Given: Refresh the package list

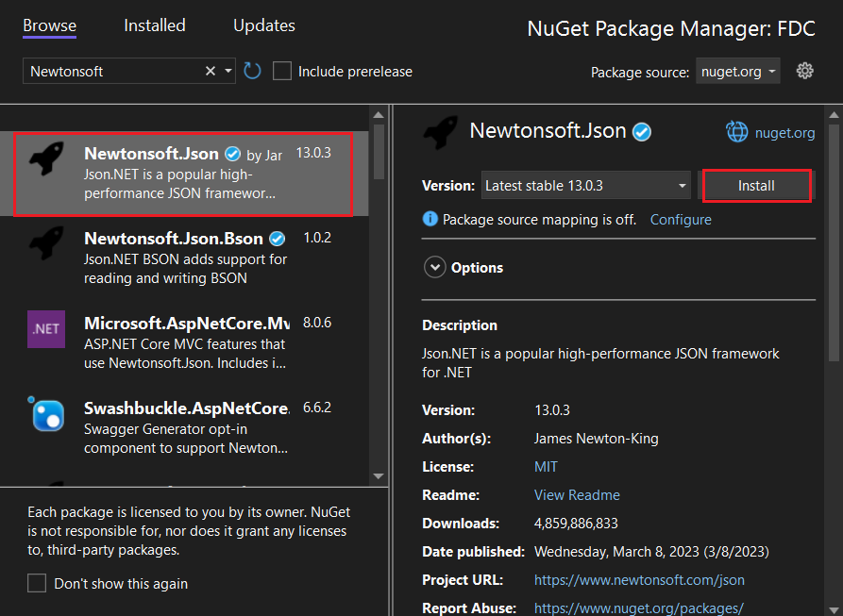Looking at the screenshot, I should (x=252, y=71).
